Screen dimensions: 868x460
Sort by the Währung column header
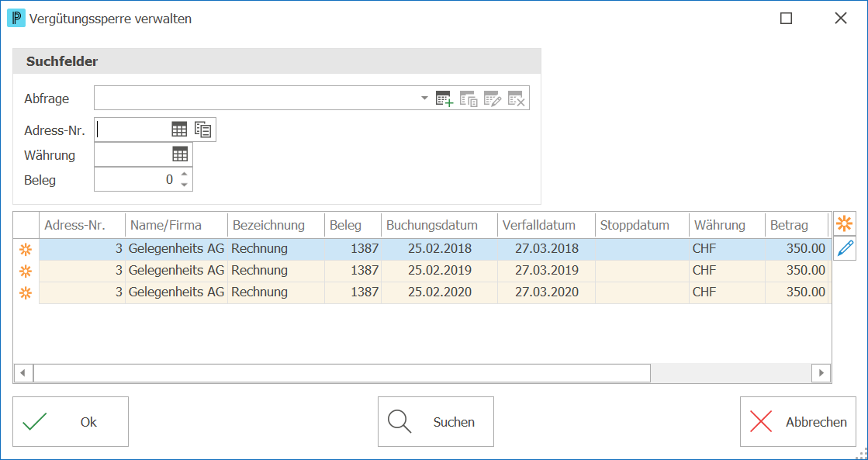pyautogui.click(x=727, y=225)
